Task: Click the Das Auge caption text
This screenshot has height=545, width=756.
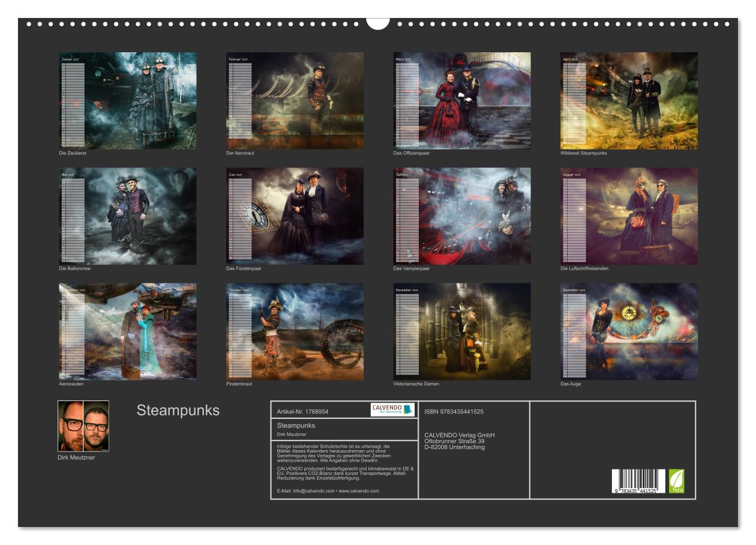Action: click(x=571, y=384)
